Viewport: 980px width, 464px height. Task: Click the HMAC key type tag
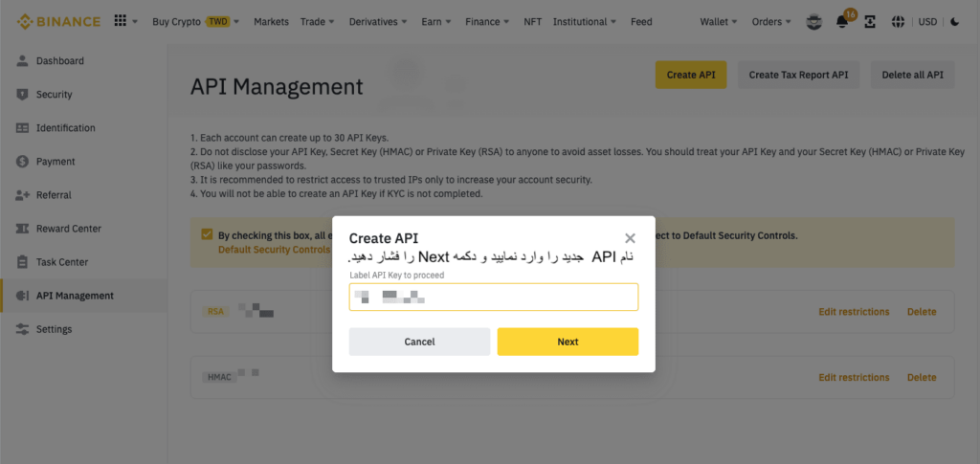coord(219,377)
